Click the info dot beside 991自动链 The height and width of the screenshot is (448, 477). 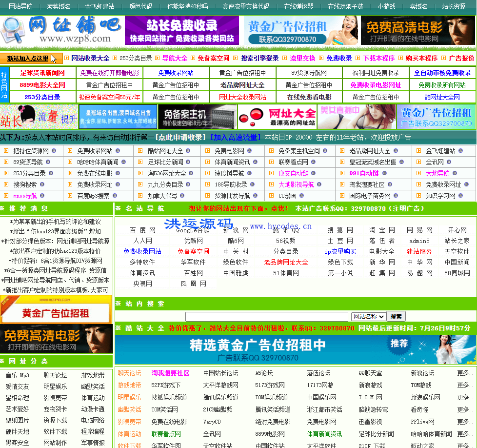point(384,173)
